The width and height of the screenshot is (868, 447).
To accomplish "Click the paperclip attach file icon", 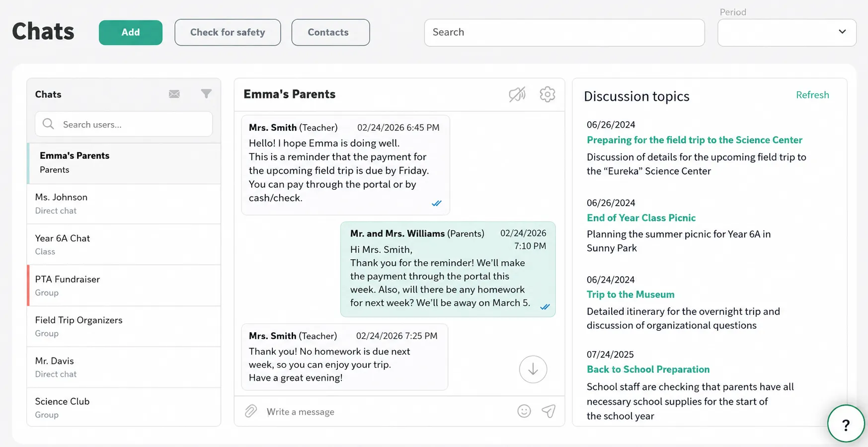I will pyautogui.click(x=251, y=411).
